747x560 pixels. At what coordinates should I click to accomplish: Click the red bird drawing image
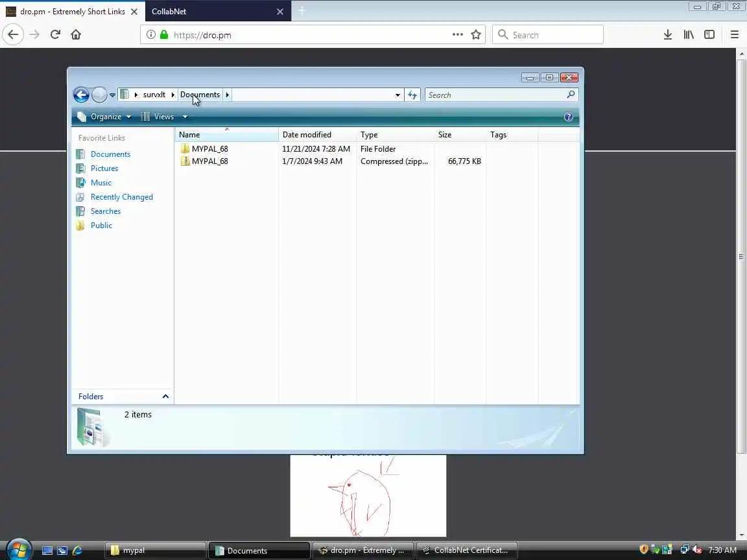coord(368,496)
